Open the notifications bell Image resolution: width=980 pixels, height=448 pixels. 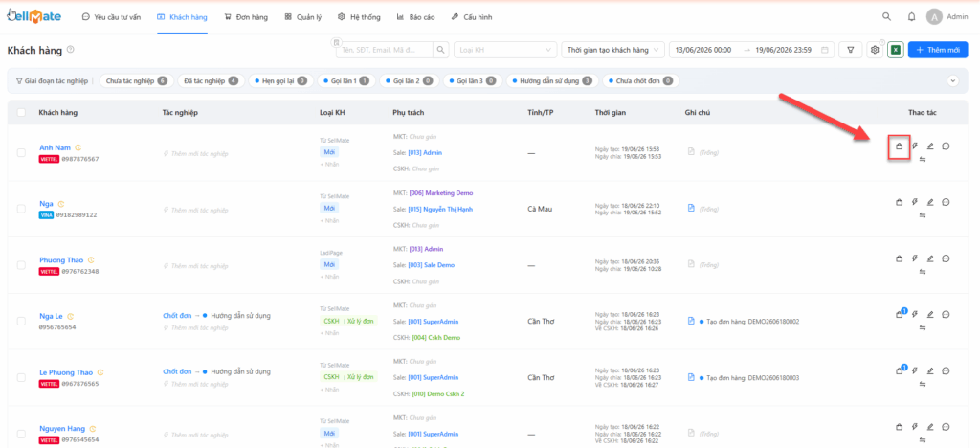(x=911, y=17)
